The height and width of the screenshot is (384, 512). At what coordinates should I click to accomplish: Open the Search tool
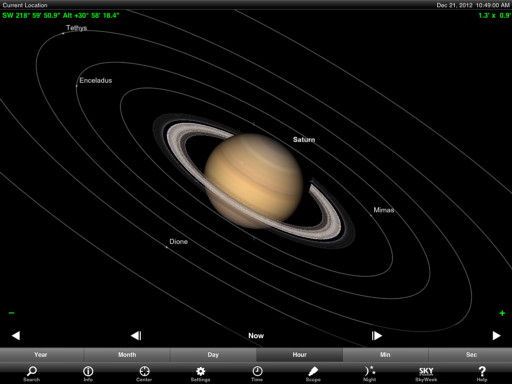pos(32,373)
